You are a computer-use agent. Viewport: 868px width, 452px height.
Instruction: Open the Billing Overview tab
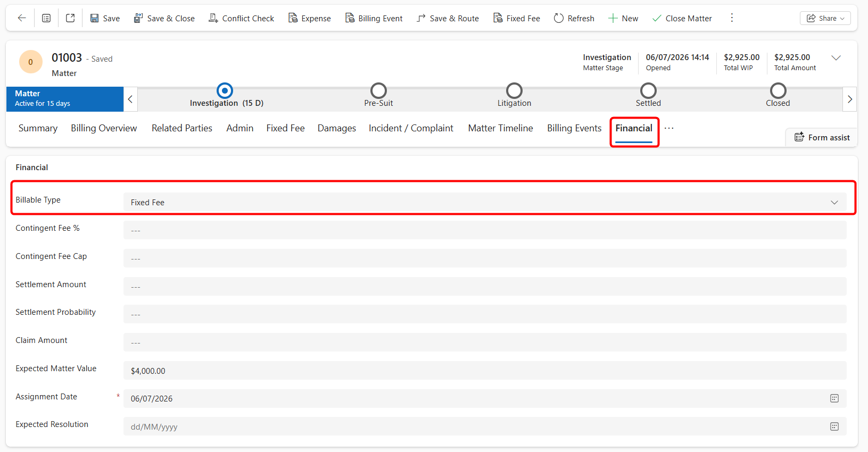[104, 128]
